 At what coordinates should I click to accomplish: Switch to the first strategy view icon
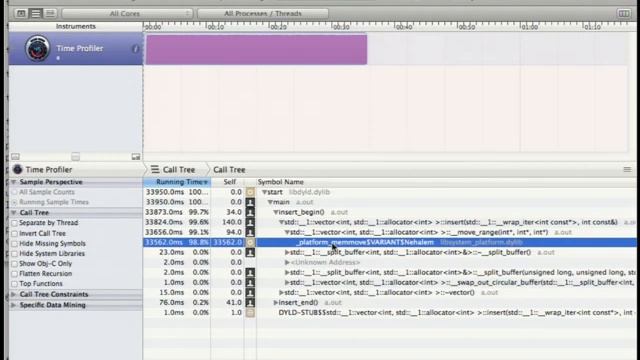(21, 13)
